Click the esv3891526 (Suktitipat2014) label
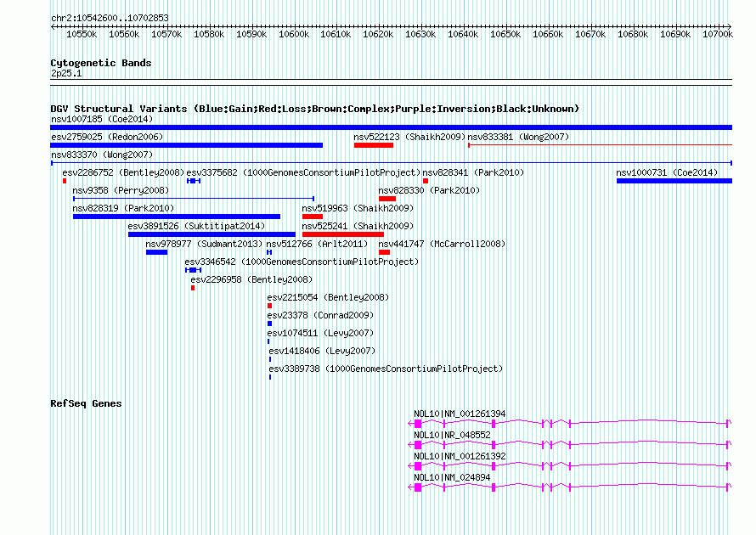This screenshot has height=535, width=756. [x=196, y=226]
